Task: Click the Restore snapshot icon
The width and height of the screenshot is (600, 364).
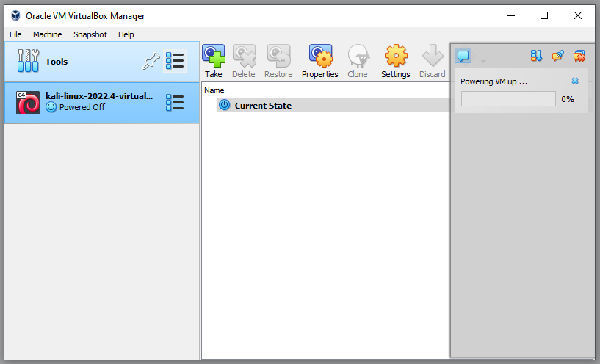Action: (278, 57)
